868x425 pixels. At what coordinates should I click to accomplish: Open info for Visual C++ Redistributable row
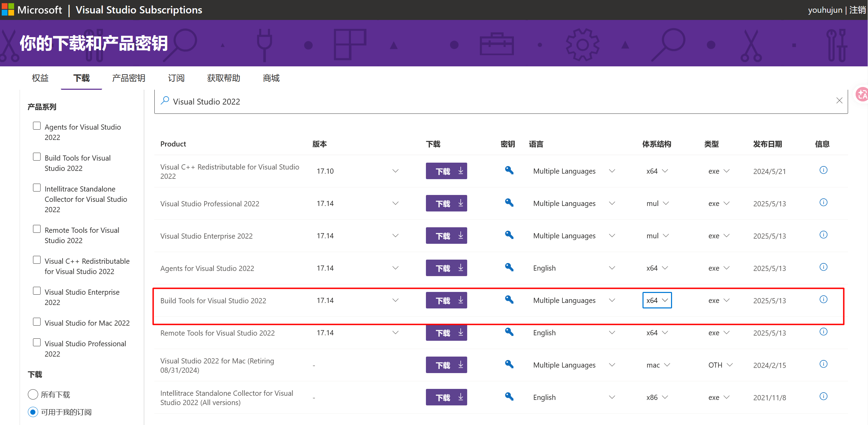click(x=823, y=170)
